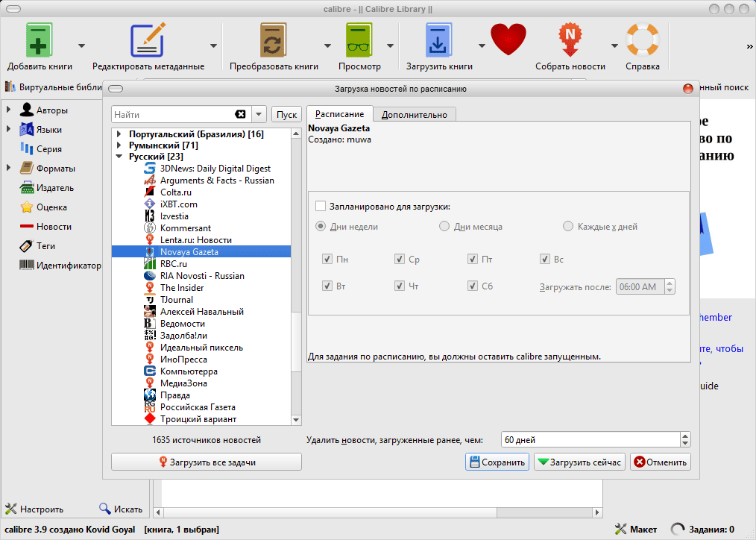756x540 pixels.
Task: Select the Дни недели radio button
Action: (321, 226)
